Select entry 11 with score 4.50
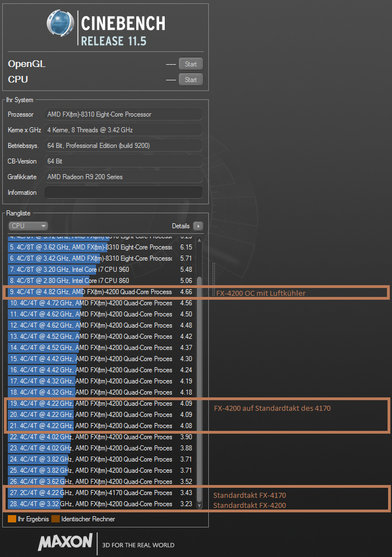The width and height of the screenshot is (392, 557). [x=101, y=314]
